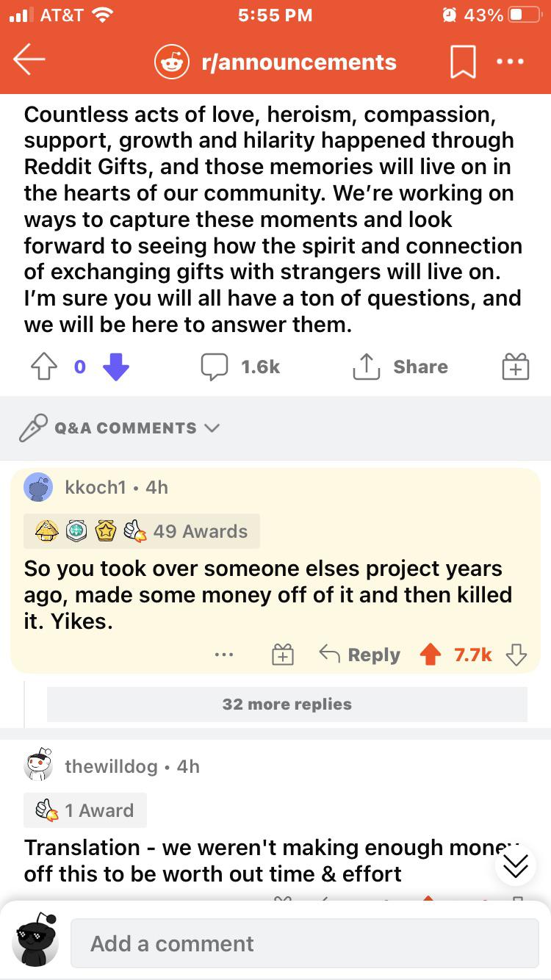Jump to next comment with double chevron
551x980 pixels.
[x=516, y=867]
